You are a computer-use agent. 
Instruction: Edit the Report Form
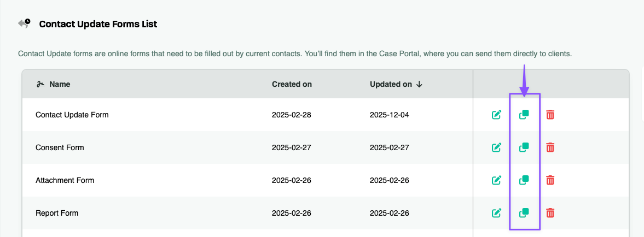pyautogui.click(x=497, y=213)
